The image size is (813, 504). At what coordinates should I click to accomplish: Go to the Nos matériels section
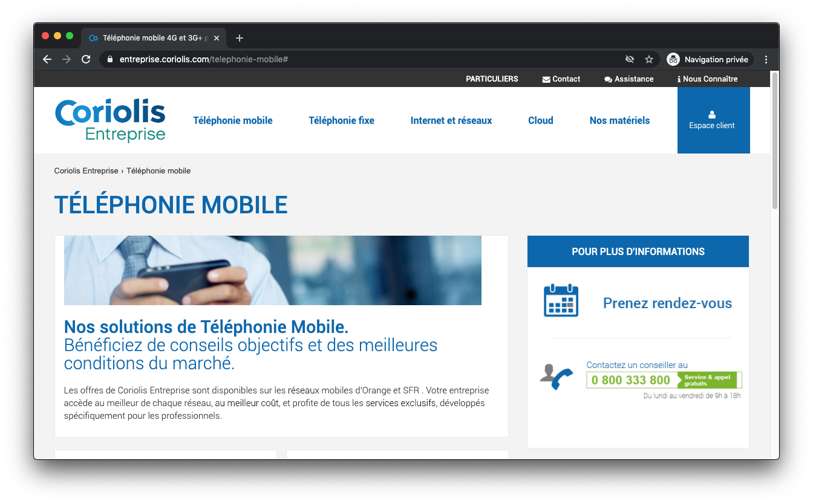[x=619, y=120]
